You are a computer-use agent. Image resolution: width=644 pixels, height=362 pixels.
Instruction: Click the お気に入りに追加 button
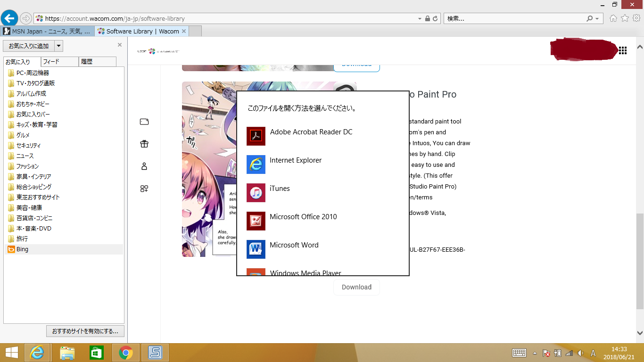click(29, 46)
